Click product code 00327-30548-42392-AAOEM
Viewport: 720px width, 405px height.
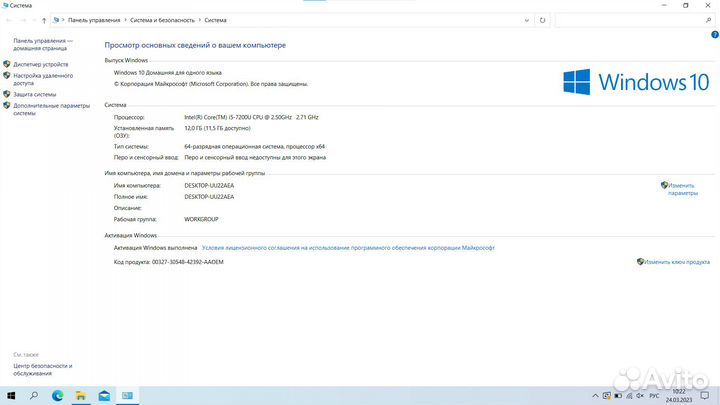click(188, 262)
